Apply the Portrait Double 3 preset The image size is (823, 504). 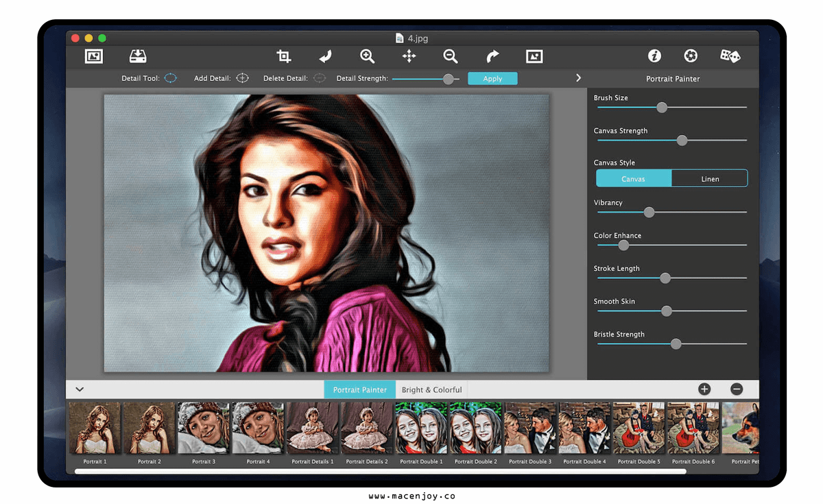click(530, 428)
